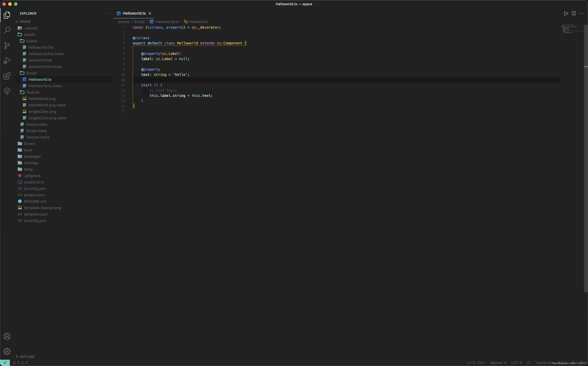Open the Run and Debug view
Screen dimensions: 588x366
click(x=7, y=61)
